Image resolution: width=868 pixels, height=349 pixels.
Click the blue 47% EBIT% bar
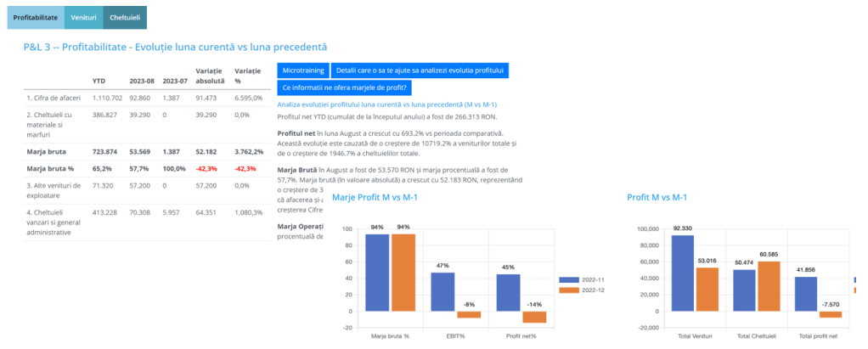tap(442, 291)
